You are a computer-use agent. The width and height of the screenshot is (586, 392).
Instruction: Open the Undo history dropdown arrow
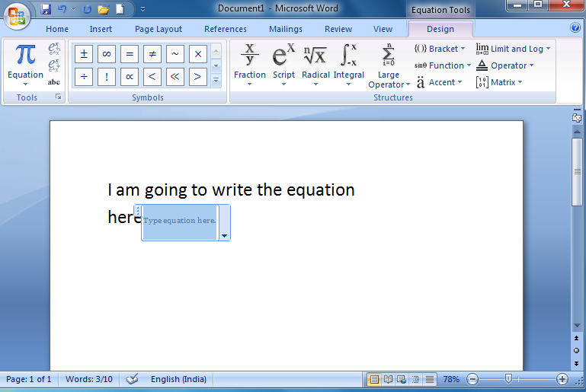73,9
